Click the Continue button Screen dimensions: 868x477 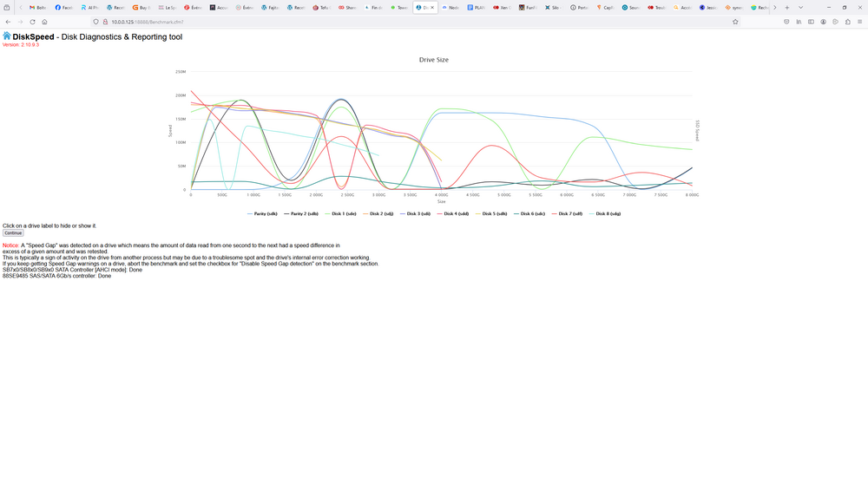coord(13,233)
